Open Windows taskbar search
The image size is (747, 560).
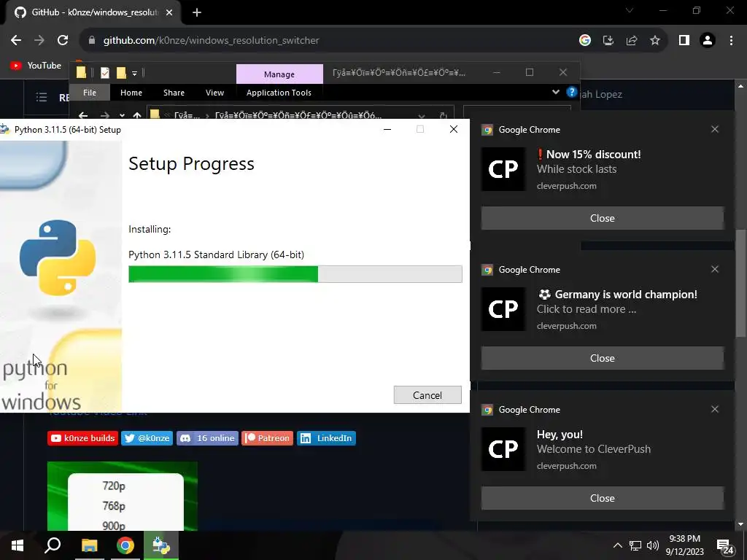53,545
